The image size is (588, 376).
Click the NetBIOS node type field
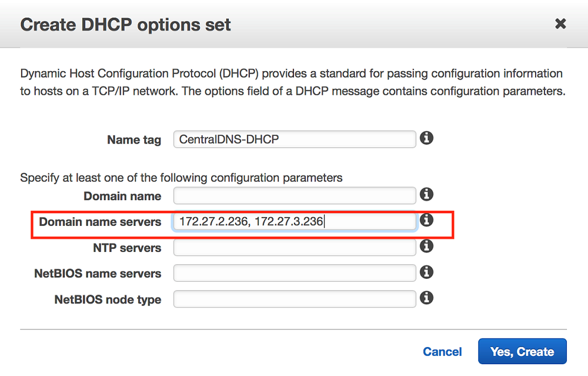(x=294, y=299)
